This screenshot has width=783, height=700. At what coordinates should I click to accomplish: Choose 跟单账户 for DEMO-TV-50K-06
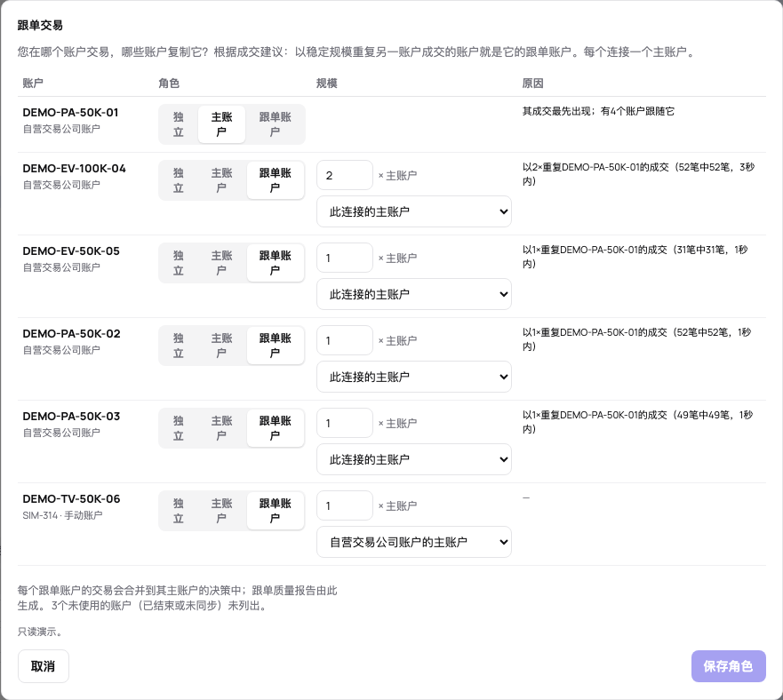click(276, 511)
